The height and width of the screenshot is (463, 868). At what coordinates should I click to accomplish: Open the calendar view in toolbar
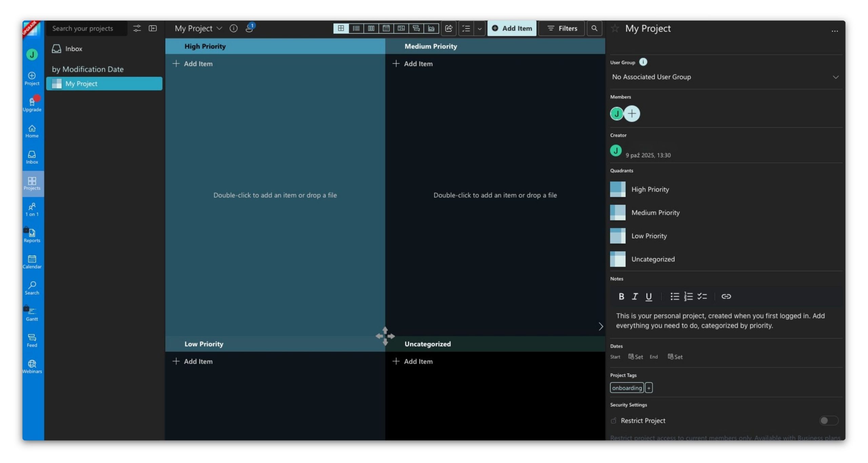pyautogui.click(x=386, y=28)
